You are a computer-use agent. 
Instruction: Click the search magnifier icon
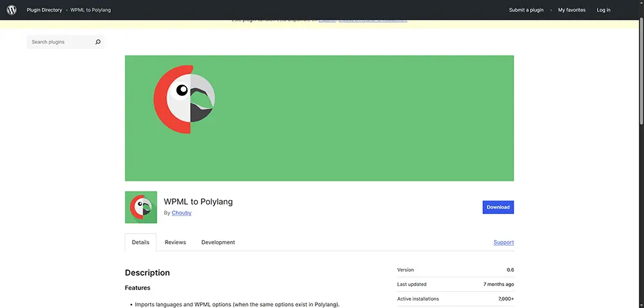(x=98, y=42)
